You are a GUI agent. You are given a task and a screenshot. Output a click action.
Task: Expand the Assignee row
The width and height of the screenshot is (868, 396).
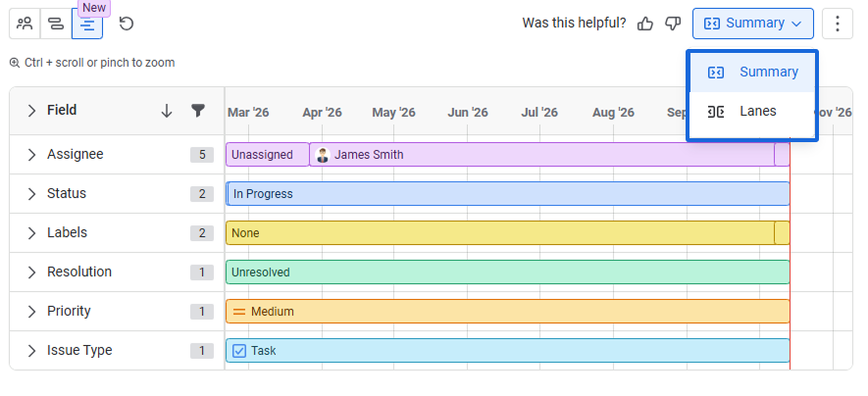point(31,154)
